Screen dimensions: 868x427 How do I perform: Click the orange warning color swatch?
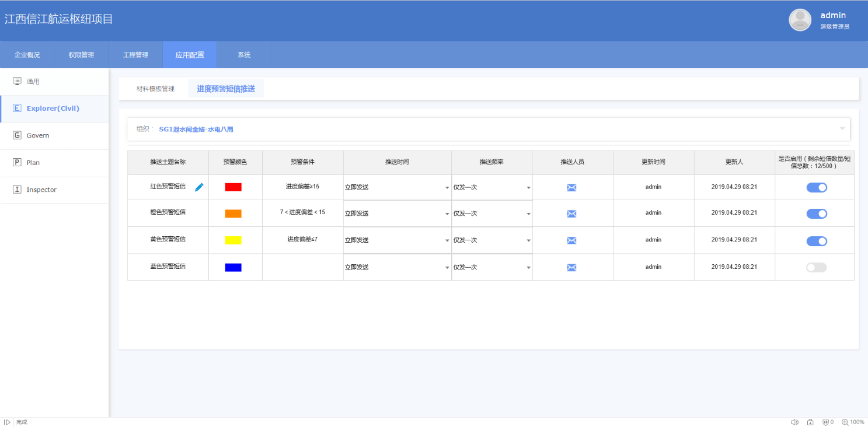pos(233,214)
